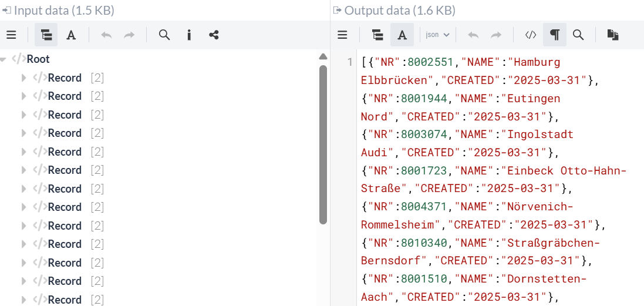Click the redo arrow in Input data toolbar
Viewport: 644px width, 306px height.
coord(129,35)
